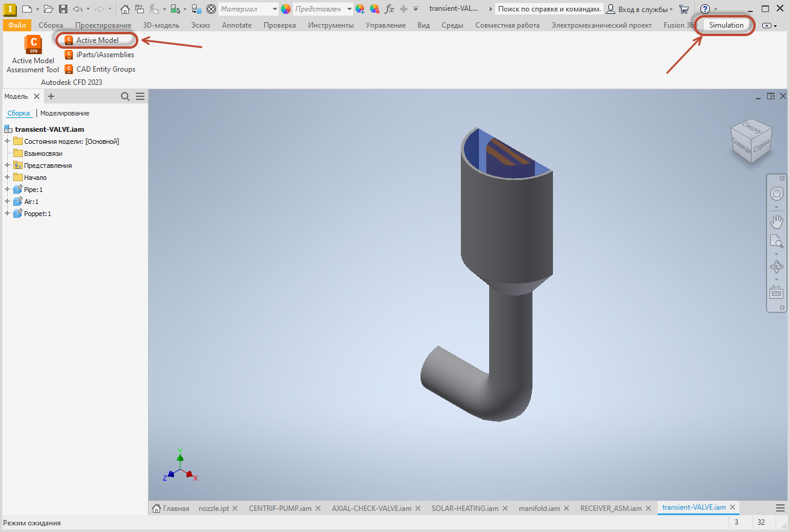Save the document with the floppy icon

pyautogui.click(x=63, y=9)
